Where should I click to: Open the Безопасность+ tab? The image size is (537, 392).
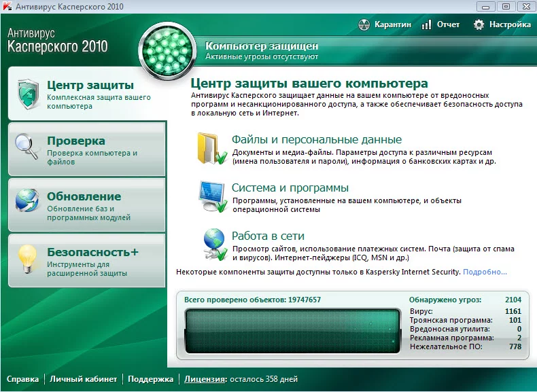click(x=87, y=260)
